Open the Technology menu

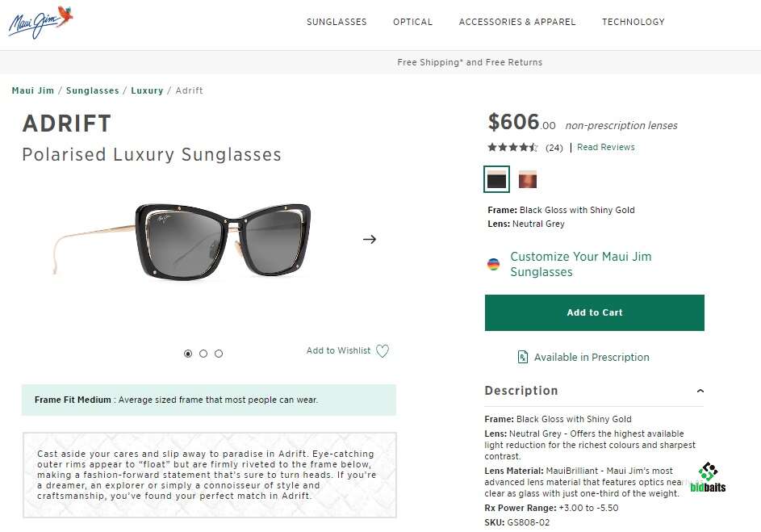click(x=633, y=22)
